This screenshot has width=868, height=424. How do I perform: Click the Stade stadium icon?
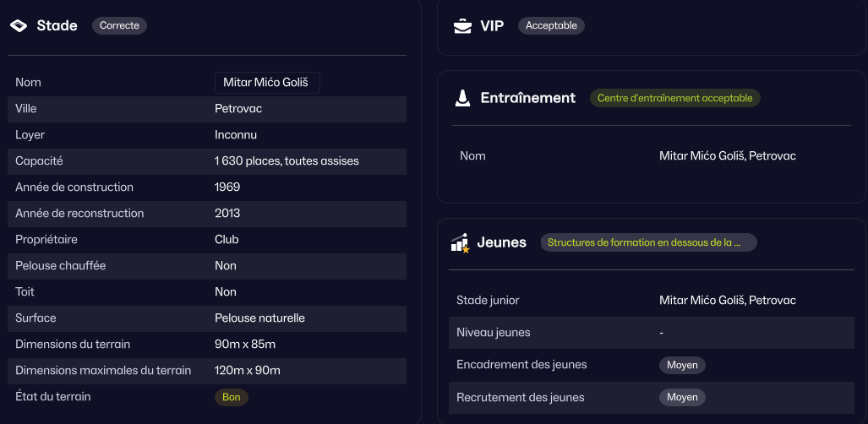point(19,26)
